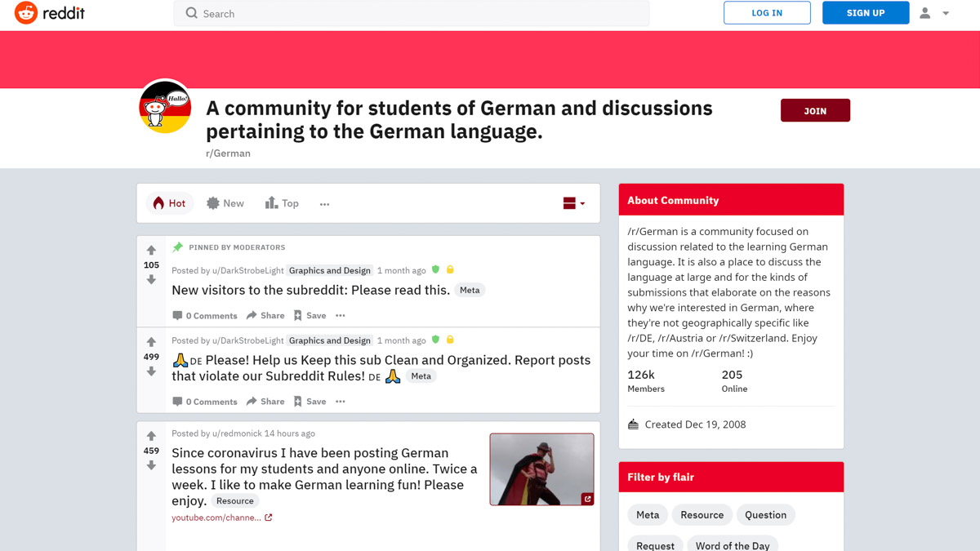Filter posts by Word of the Day flair
The width and height of the screenshot is (980, 551).
coord(733,544)
